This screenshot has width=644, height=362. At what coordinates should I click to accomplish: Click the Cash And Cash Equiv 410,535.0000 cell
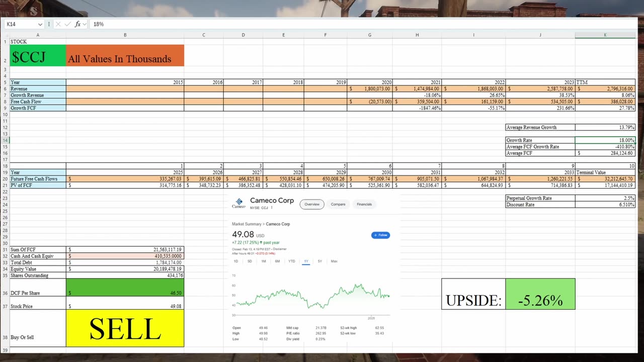click(125, 256)
